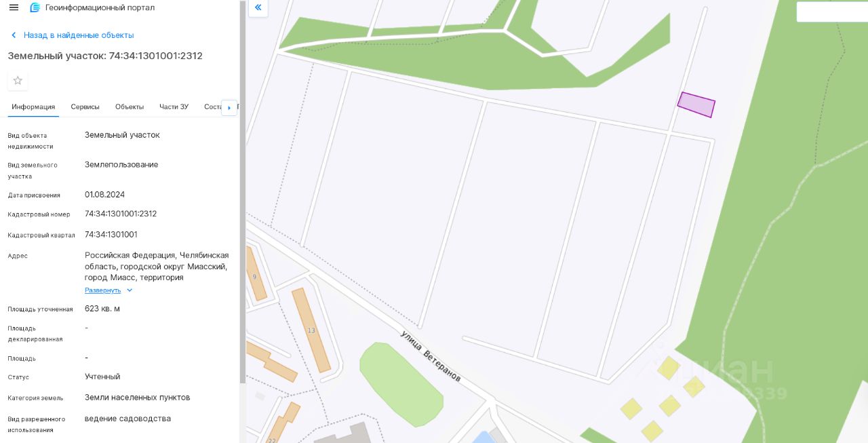Click the back arrow icon
868x443 pixels.
(14, 35)
